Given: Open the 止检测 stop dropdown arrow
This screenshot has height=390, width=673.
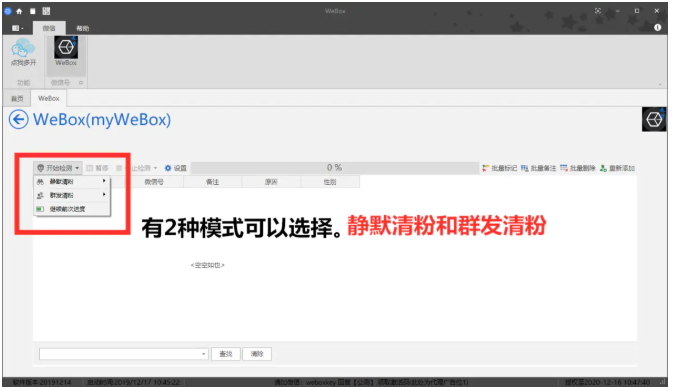Looking at the screenshot, I should coord(155,168).
